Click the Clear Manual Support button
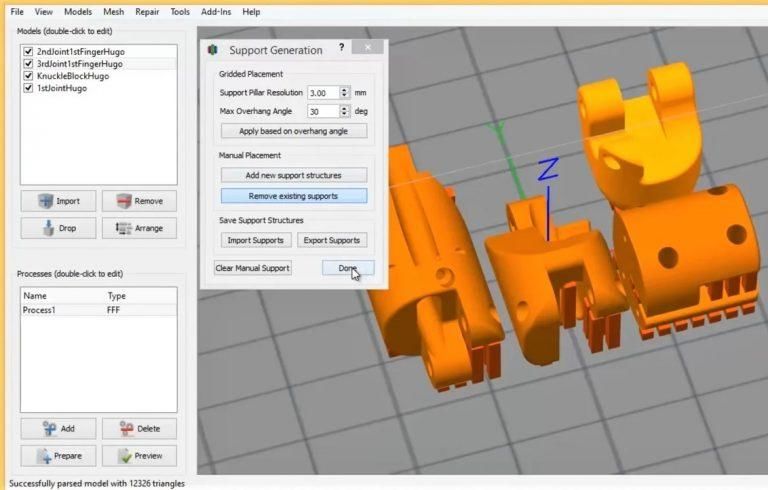768x490 pixels. pos(253,268)
